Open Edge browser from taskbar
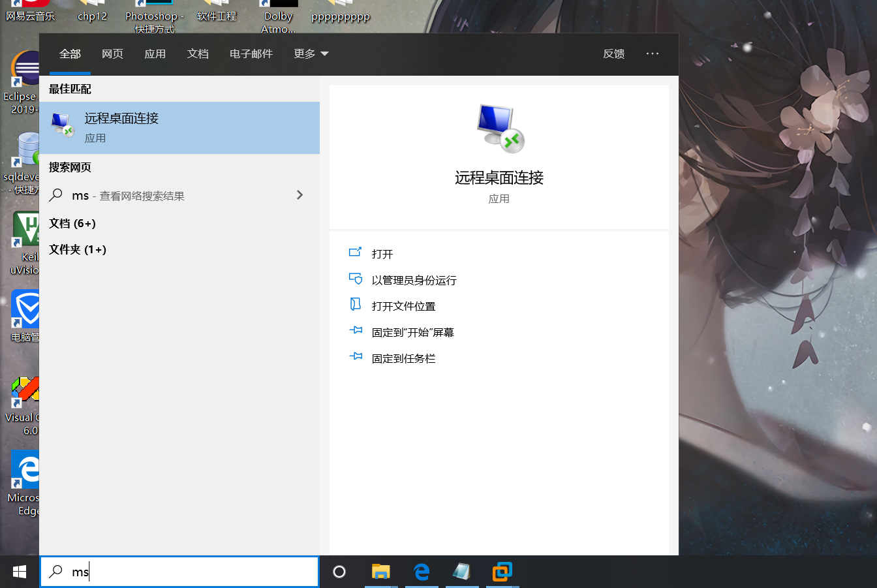 tap(422, 572)
